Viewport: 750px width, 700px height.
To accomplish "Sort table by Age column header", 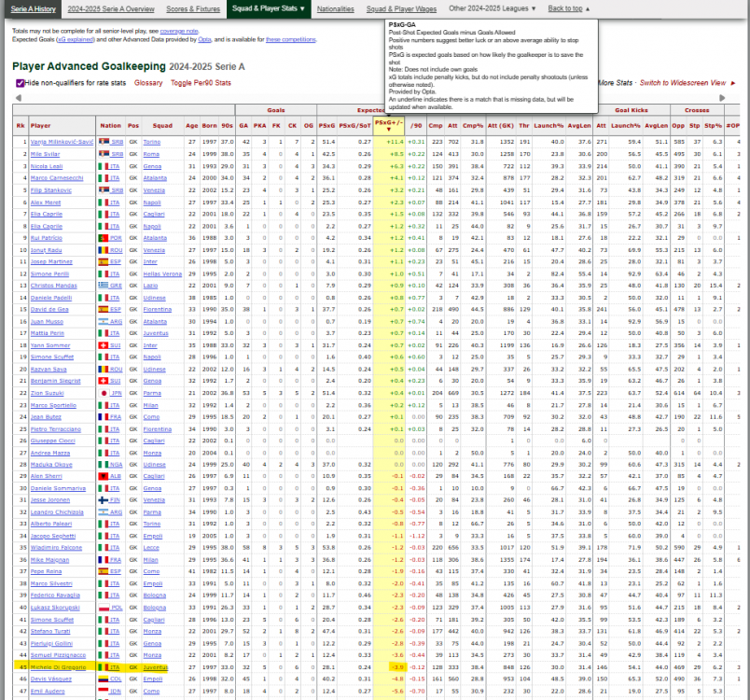I will 192,126.
